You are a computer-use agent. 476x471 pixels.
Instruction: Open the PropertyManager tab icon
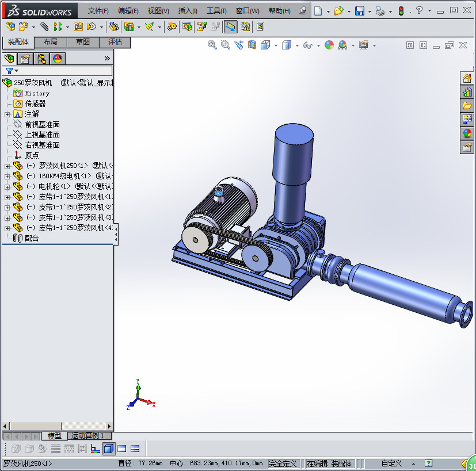click(25, 58)
